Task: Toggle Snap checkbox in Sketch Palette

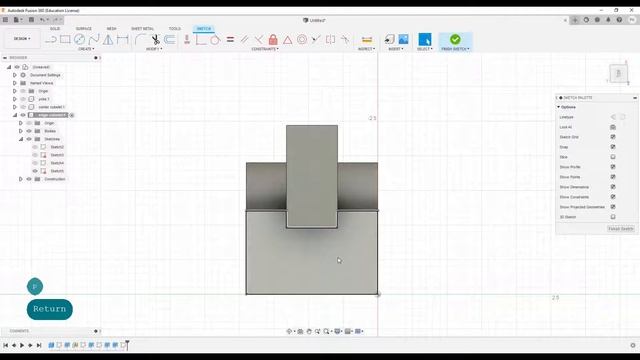Action: [613, 147]
